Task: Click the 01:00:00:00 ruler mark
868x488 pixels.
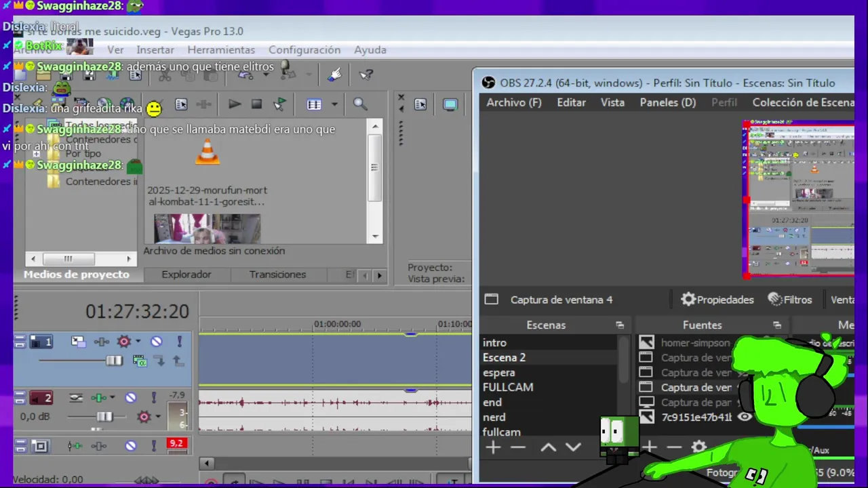Action: click(x=337, y=325)
